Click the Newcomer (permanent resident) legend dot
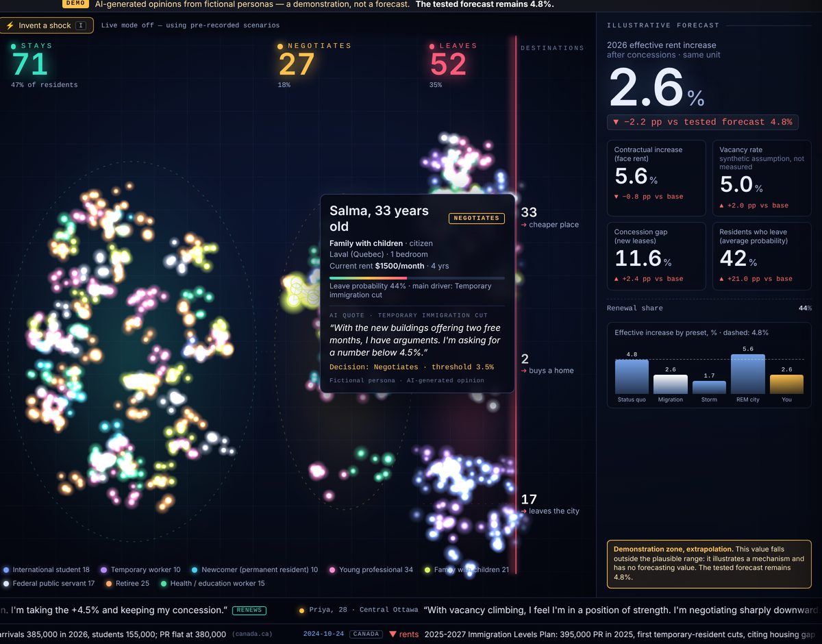 tap(195, 570)
